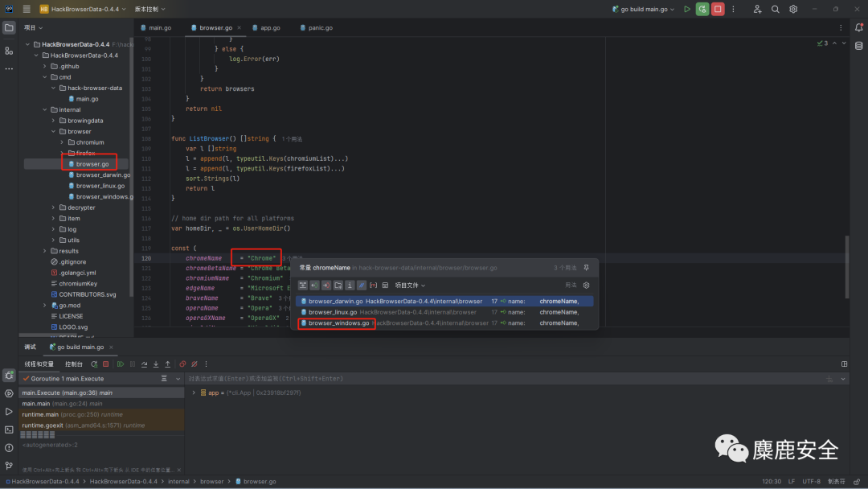Open the Problems tool window icon

9,447
